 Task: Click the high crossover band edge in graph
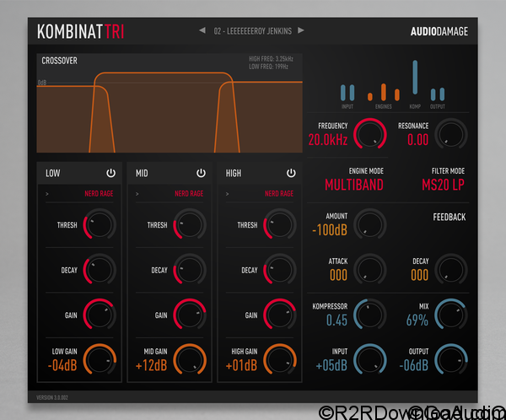[227, 117]
